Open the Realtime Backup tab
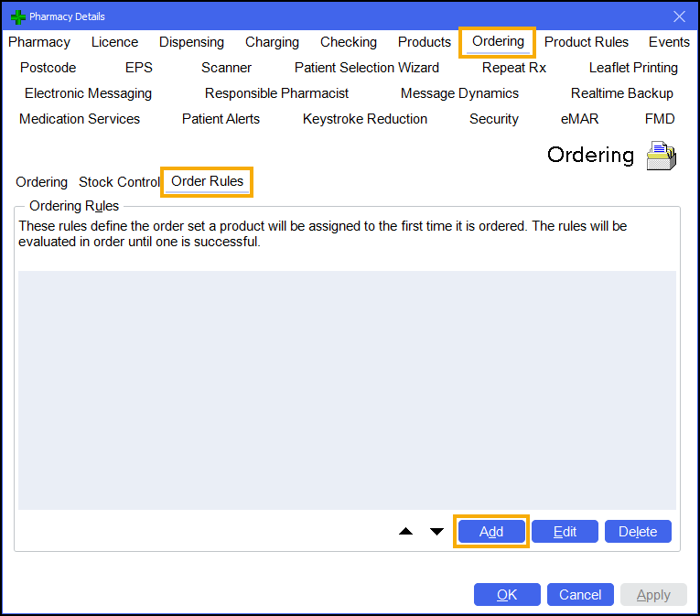The width and height of the screenshot is (700, 616). pyautogui.click(x=621, y=93)
